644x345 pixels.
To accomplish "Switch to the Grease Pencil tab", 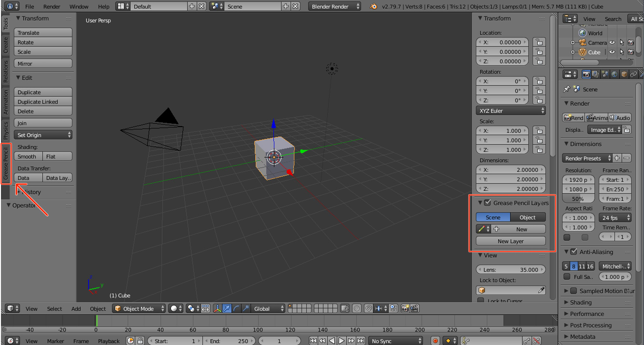I will [x=6, y=164].
